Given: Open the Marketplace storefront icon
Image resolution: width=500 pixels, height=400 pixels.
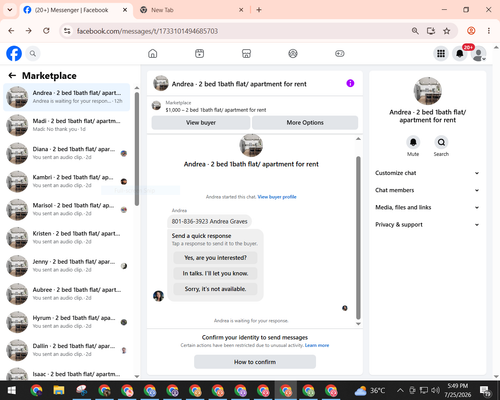Looking at the screenshot, I should point(246,53).
